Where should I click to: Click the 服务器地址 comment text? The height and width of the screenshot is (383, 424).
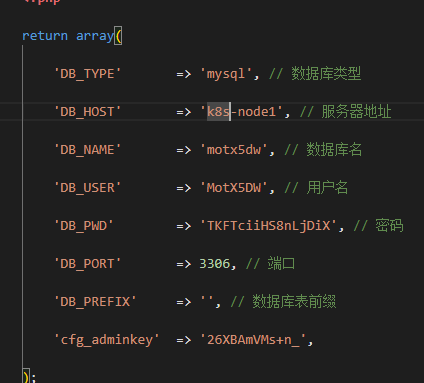356,112
